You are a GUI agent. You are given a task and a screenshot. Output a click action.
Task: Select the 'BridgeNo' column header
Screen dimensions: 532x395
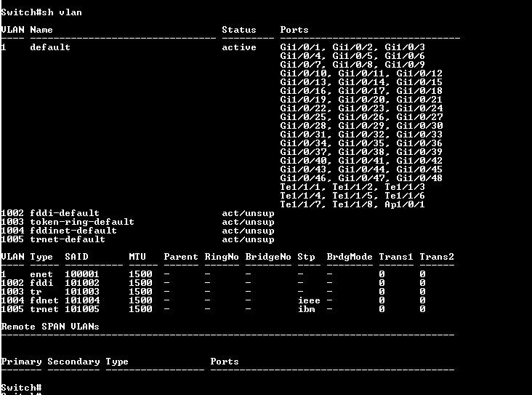coord(268,257)
